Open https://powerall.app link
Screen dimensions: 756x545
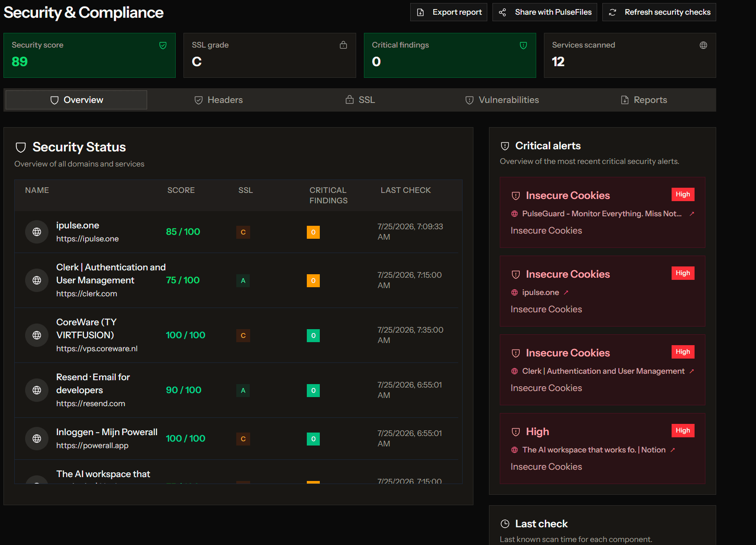click(92, 446)
